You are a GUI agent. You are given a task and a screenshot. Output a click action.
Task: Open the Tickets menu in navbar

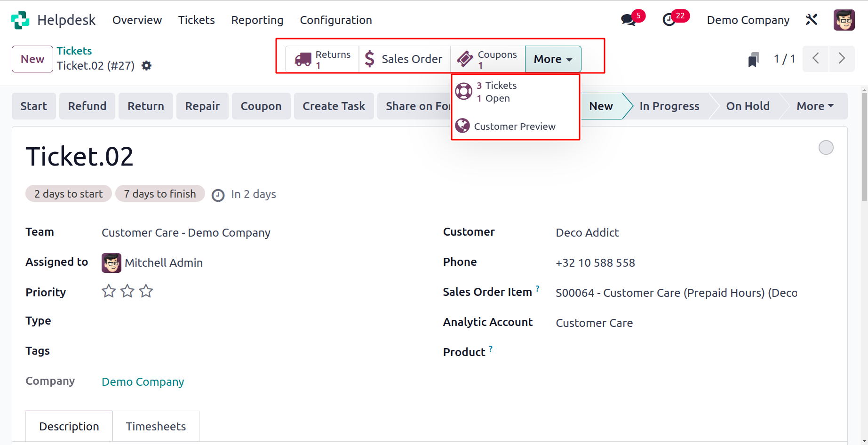(196, 20)
